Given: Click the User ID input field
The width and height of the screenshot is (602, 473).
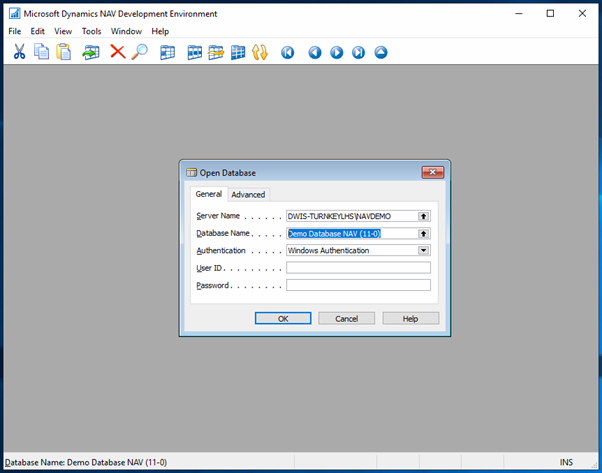Looking at the screenshot, I should pyautogui.click(x=358, y=268).
